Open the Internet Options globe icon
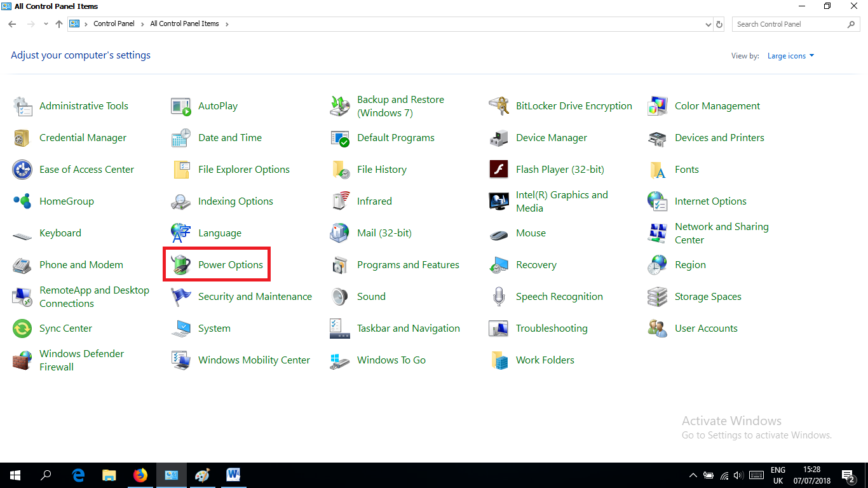Image resolution: width=868 pixels, height=488 pixels. (658, 201)
